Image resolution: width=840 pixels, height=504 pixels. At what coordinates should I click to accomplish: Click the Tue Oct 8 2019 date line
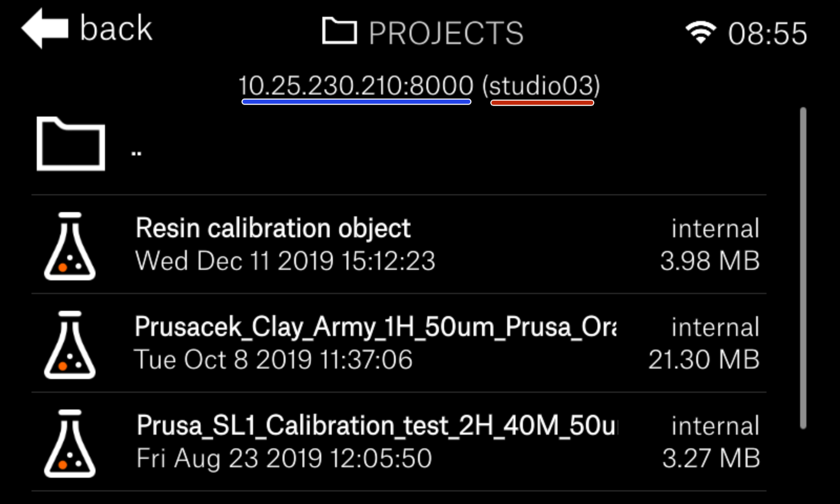point(274,360)
